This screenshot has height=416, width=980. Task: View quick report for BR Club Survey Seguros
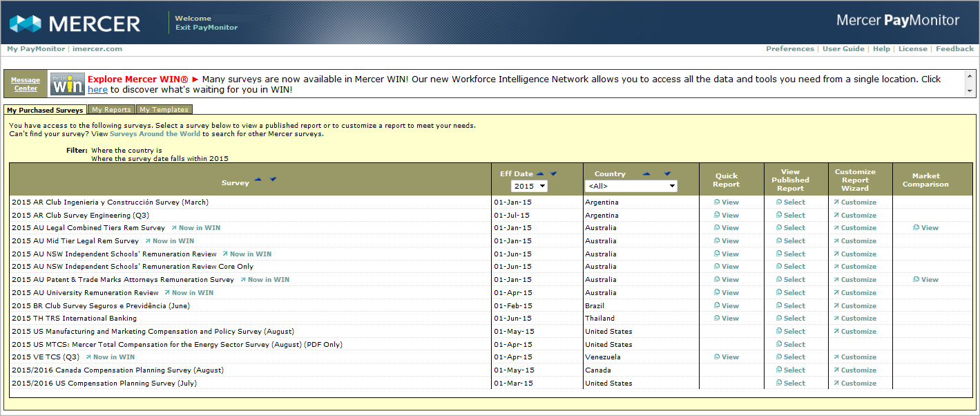[x=727, y=306]
